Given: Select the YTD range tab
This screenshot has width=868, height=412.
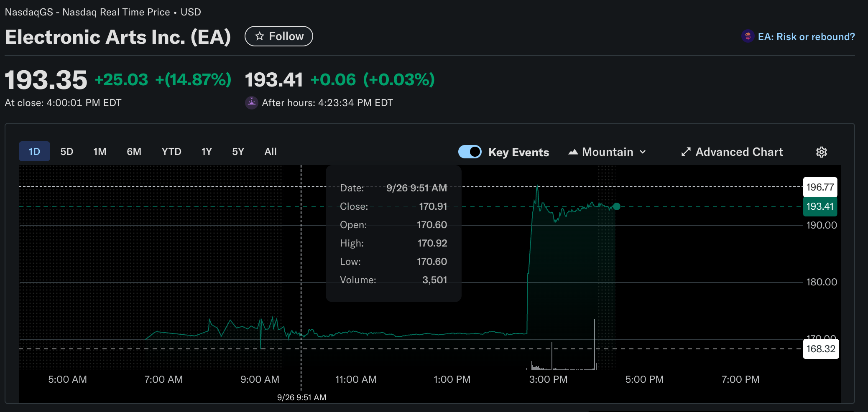Looking at the screenshot, I should click(171, 152).
